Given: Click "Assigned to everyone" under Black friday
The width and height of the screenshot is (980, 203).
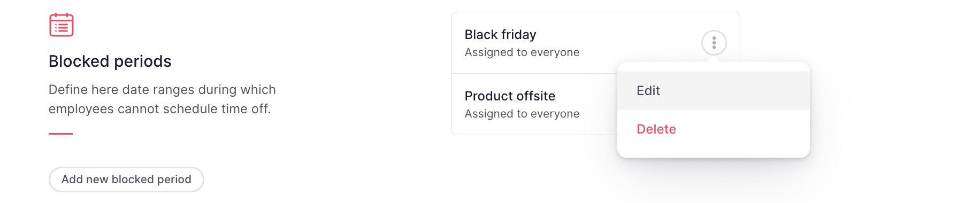Looking at the screenshot, I should [522, 52].
